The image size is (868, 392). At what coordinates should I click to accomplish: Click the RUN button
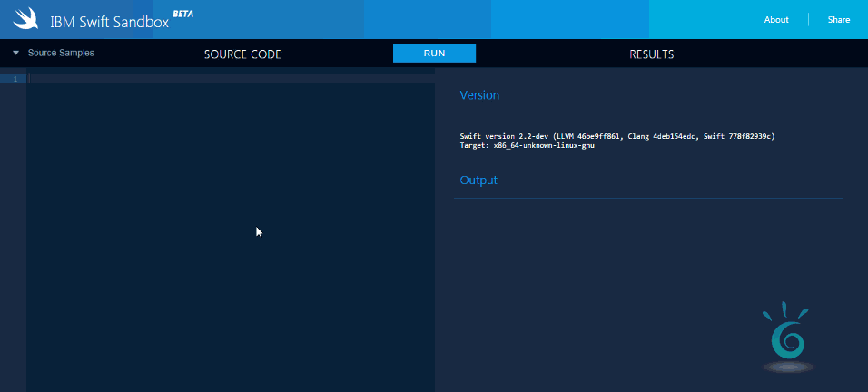tap(435, 53)
